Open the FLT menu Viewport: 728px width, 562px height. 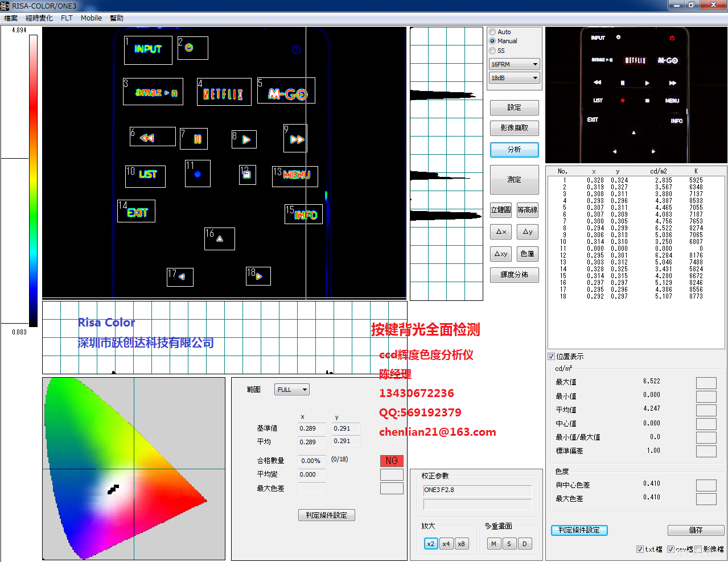tap(67, 18)
